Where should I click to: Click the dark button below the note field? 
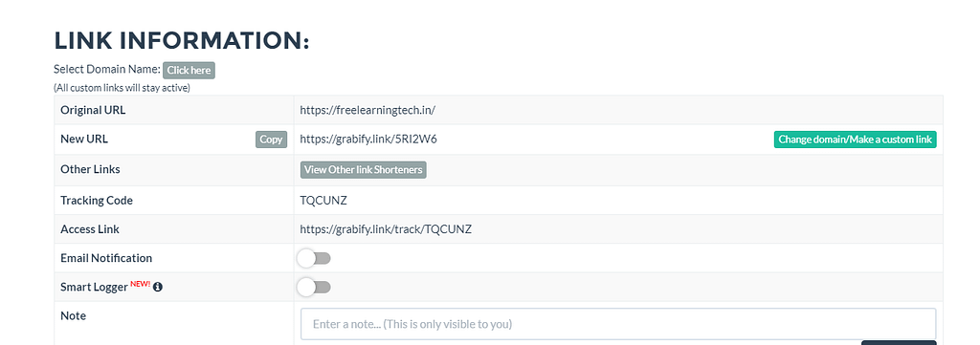[899, 342]
